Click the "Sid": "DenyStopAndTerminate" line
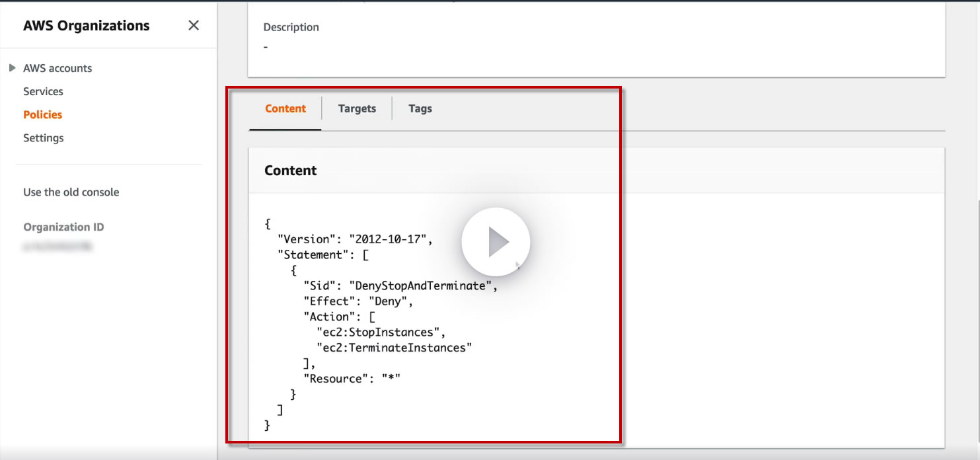Image resolution: width=980 pixels, height=460 pixels. [400, 286]
